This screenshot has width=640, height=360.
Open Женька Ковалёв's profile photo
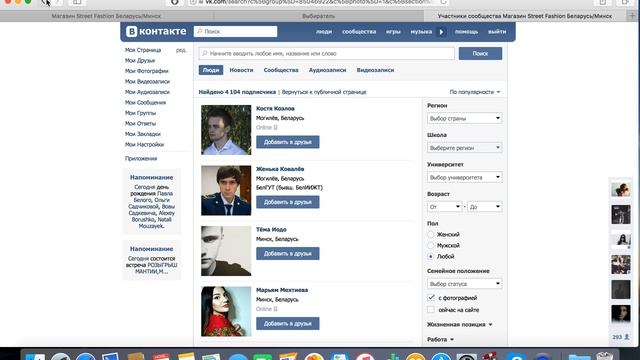pos(226,190)
